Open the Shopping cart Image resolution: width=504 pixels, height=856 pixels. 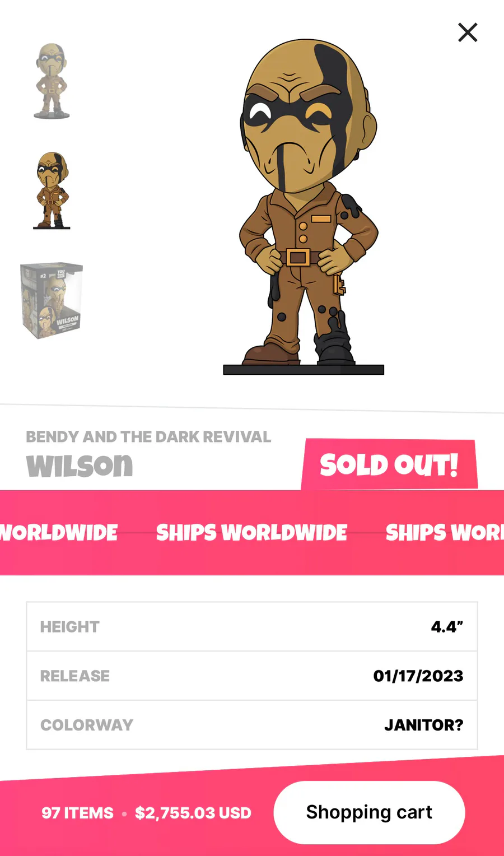(x=369, y=812)
